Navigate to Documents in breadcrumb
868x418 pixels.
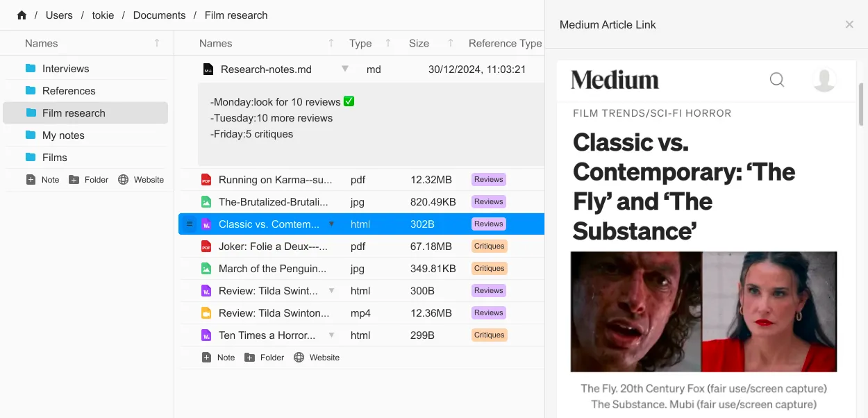(159, 15)
